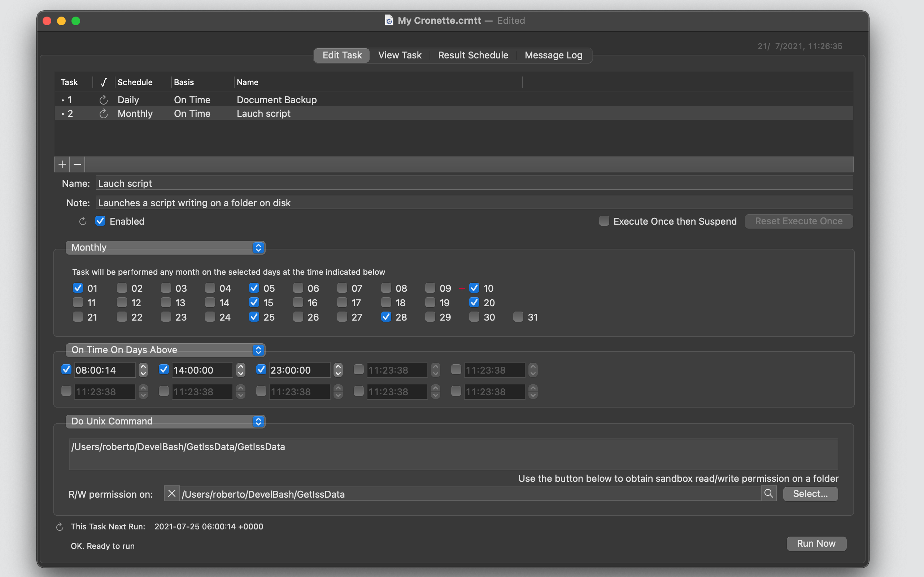This screenshot has width=924, height=577.
Task: Click the cycle icon in Document Backup row
Action: click(104, 100)
